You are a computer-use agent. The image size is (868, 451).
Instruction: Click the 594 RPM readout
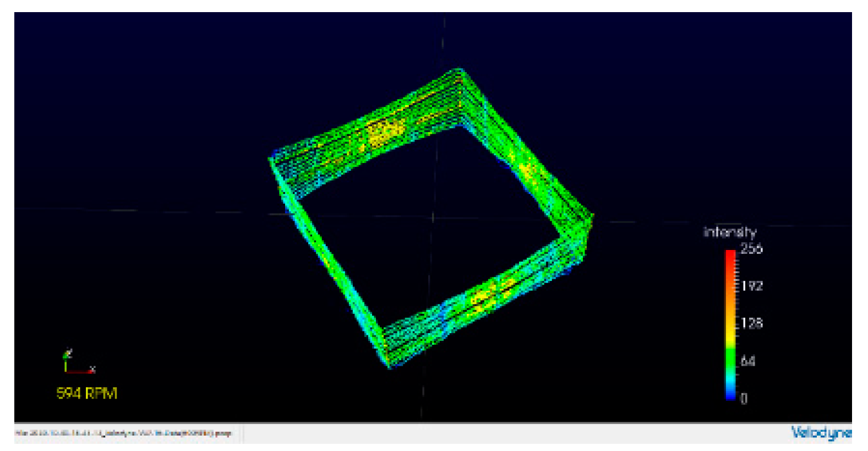pos(87,393)
